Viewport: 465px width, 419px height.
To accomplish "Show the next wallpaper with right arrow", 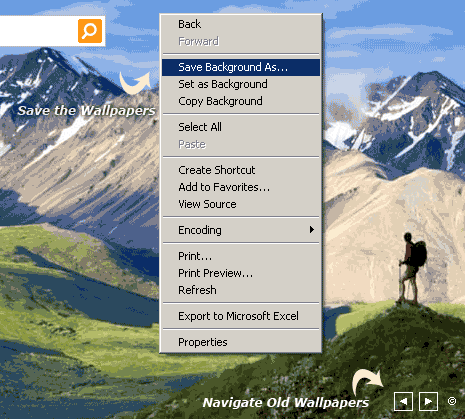I will [428, 401].
